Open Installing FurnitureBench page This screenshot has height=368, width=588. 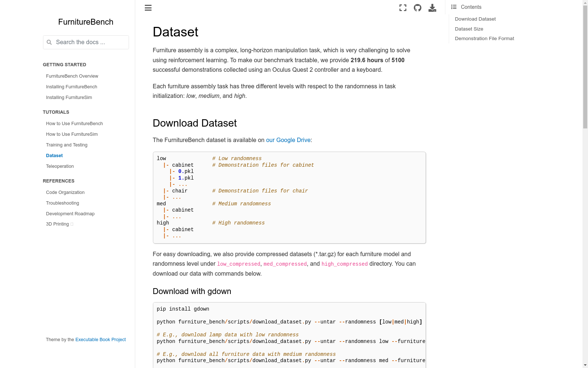tap(72, 87)
